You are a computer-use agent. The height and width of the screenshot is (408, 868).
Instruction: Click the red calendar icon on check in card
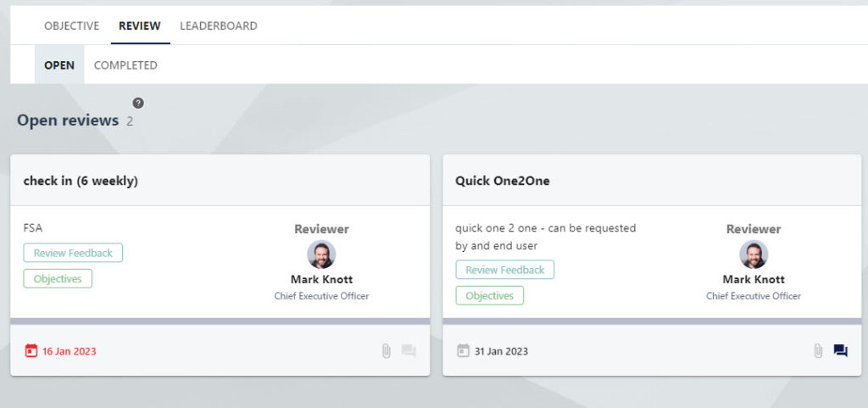point(31,351)
